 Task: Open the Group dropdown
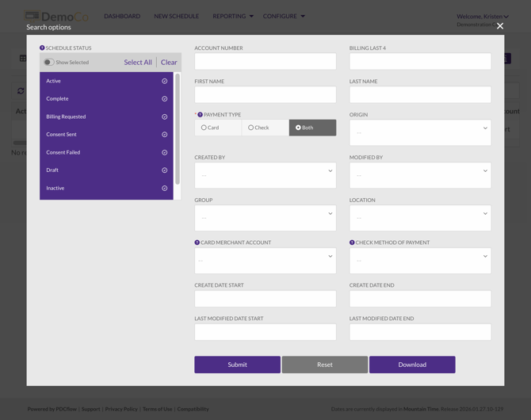point(265,218)
